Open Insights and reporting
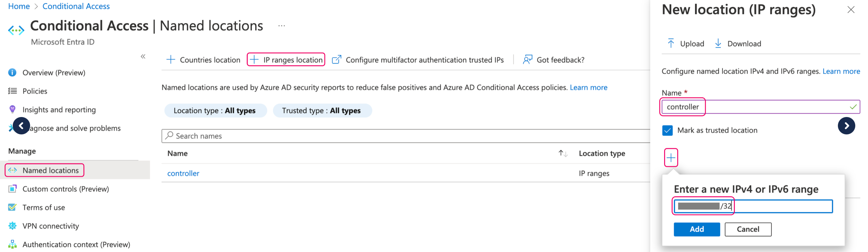The image size is (868, 252). pos(59,109)
